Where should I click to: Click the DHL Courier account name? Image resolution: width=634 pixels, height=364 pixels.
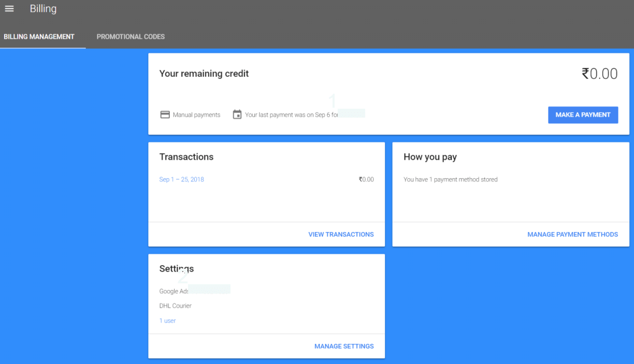tap(176, 306)
